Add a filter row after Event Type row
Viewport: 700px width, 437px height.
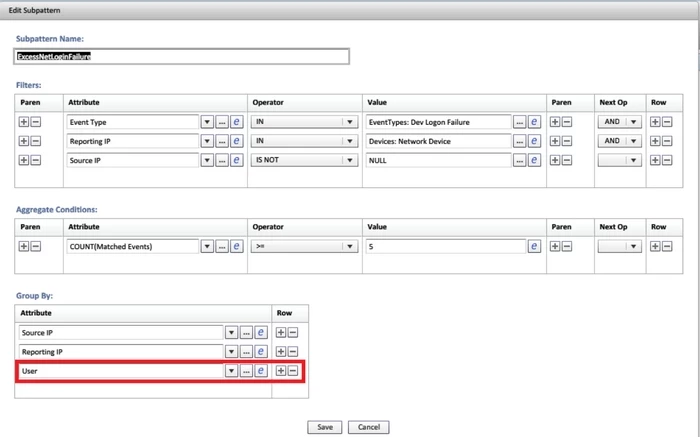point(655,122)
